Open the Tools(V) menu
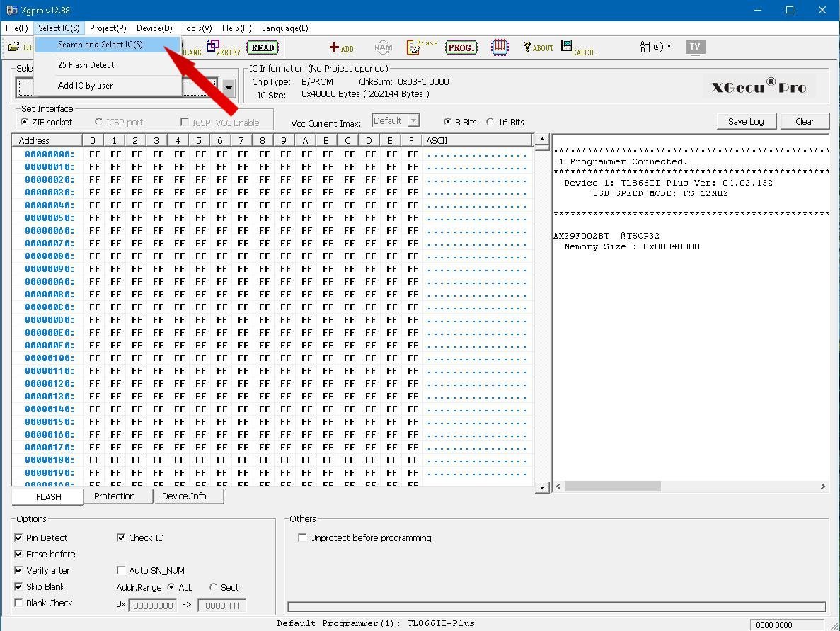Image resolution: width=840 pixels, height=631 pixels. [x=197, y=28]
